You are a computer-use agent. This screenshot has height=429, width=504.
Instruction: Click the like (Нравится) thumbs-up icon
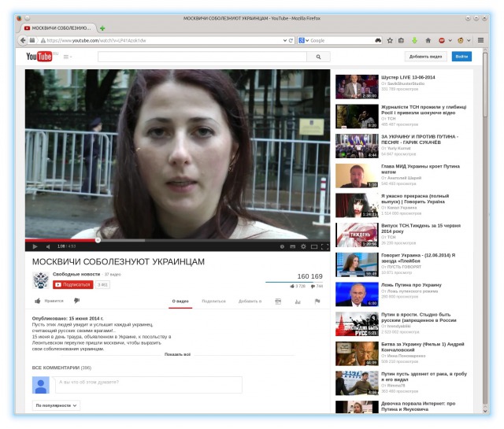(38, 301)
